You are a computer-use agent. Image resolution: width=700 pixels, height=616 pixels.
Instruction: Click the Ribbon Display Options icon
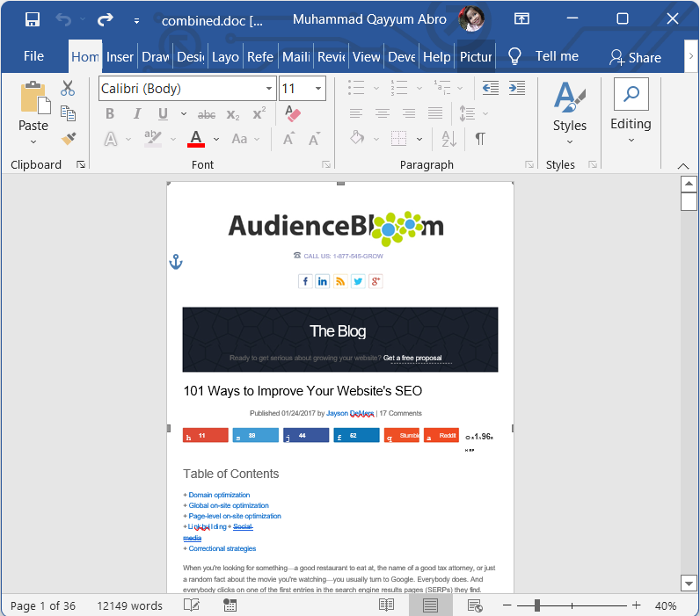pos(521,18)
